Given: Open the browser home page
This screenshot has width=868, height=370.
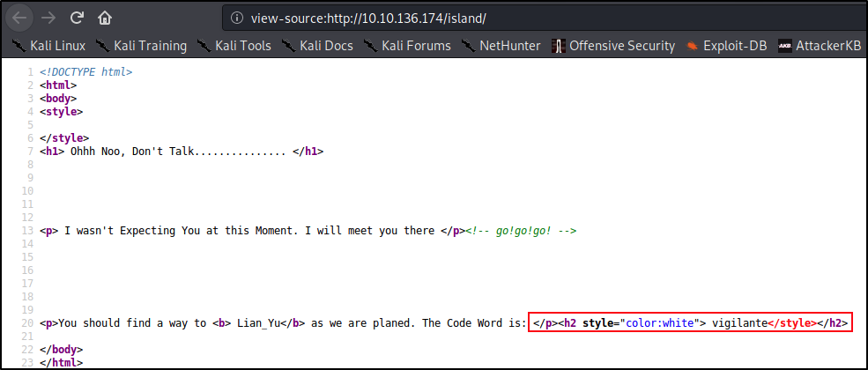Looking at the screenshot, I should pyautogui.click(x=104, y=18).
